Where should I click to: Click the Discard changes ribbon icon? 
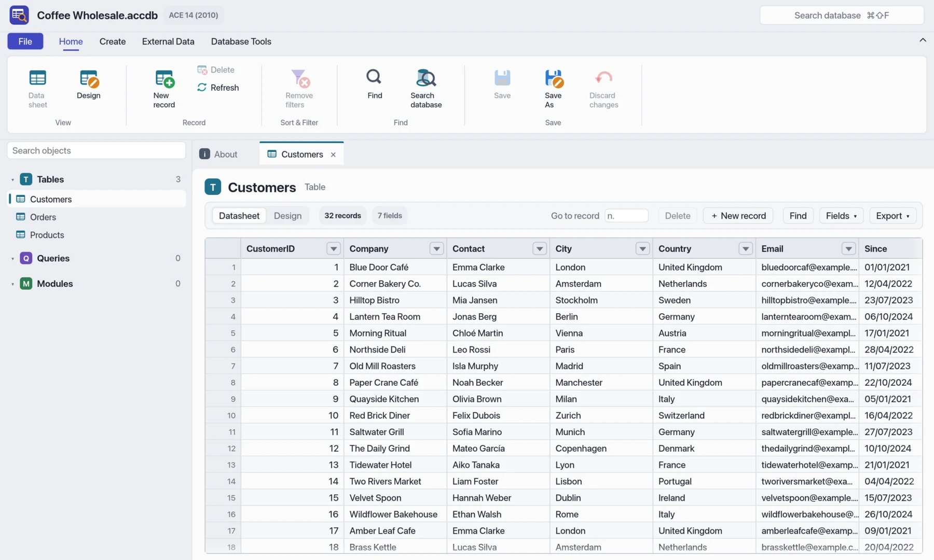pos(603,78)
